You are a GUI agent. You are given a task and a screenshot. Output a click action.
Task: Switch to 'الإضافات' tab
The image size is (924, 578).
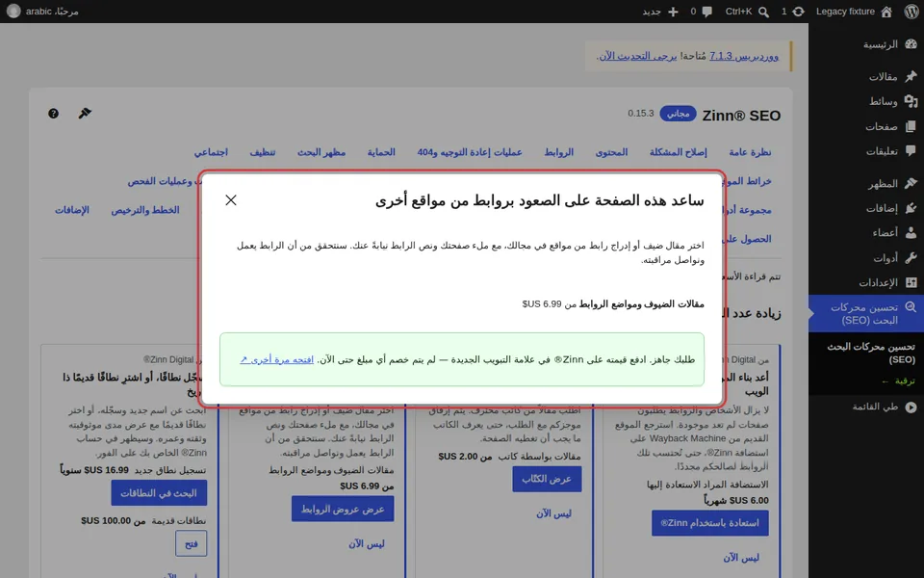point(72,210)
